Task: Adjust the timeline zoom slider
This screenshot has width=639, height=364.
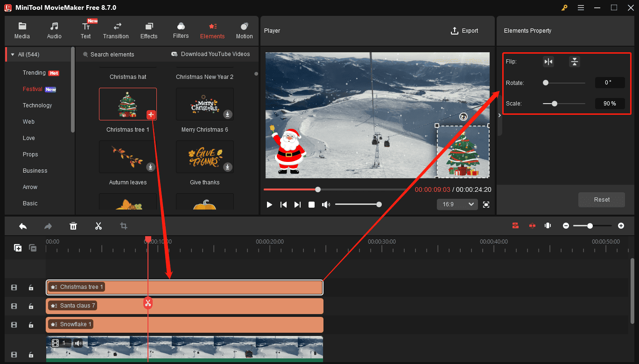Action: 592,226
